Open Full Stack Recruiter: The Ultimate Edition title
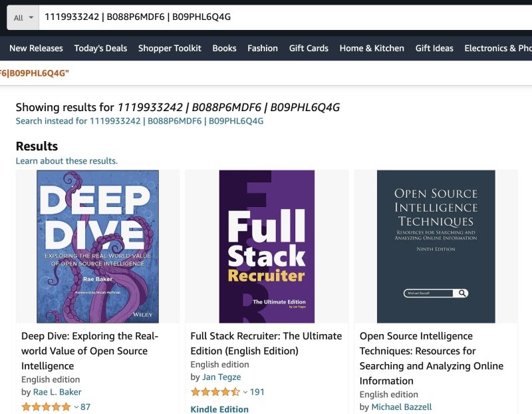This screenshot has width=532, height=414. click(x=266, y=343)
